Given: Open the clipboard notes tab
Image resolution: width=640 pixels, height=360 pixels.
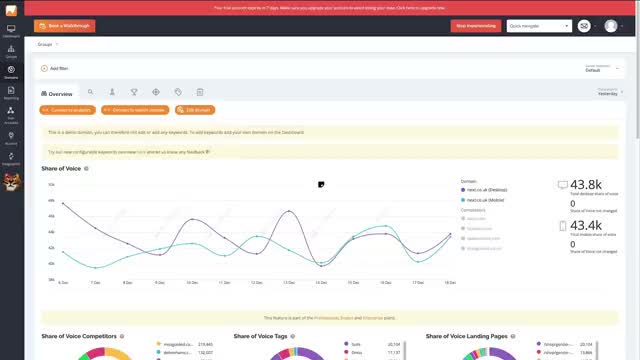Looking at the screenshot, I should [x=200, y=92].
